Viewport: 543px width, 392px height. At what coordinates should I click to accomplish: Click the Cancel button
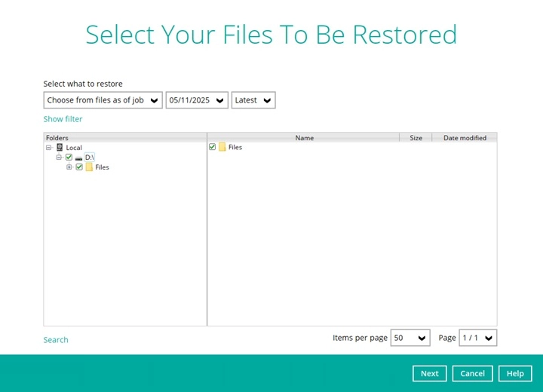click(x=472, y=373)
